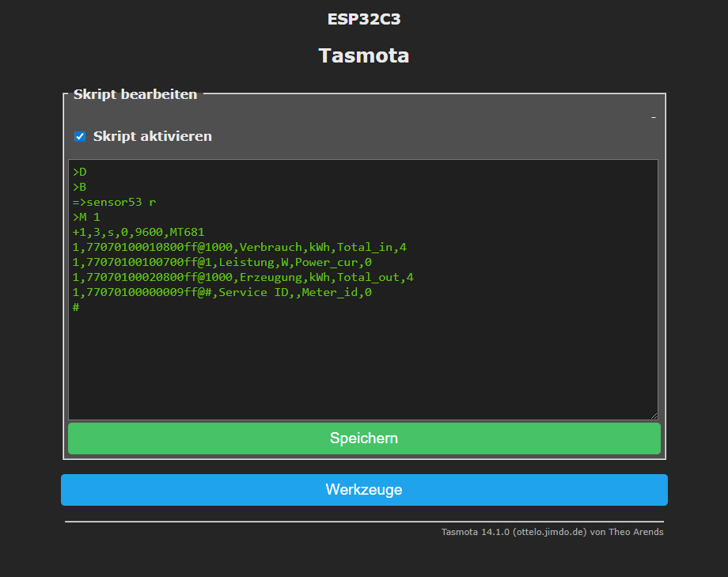Screen dimensions: 728x577
Task: Click the Leistung Power_cur script line
Action: coord(222,262)
